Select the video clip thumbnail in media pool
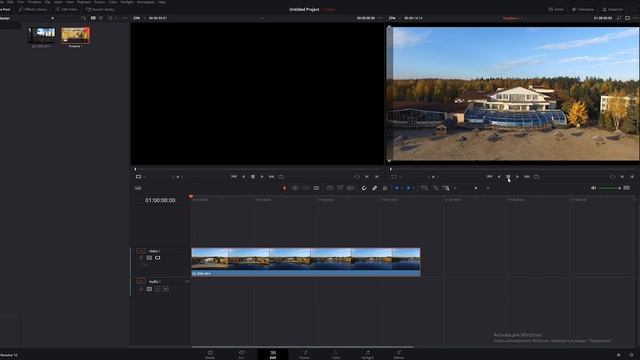The width and height of the screenshot is (640, 360). (x=41, y=36)
